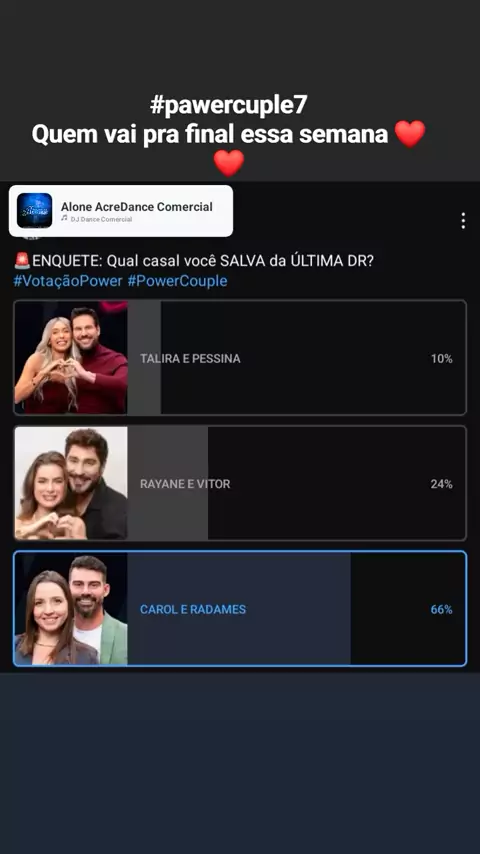
Task: Tap the 10% result percentage
Action: [441, 358]
